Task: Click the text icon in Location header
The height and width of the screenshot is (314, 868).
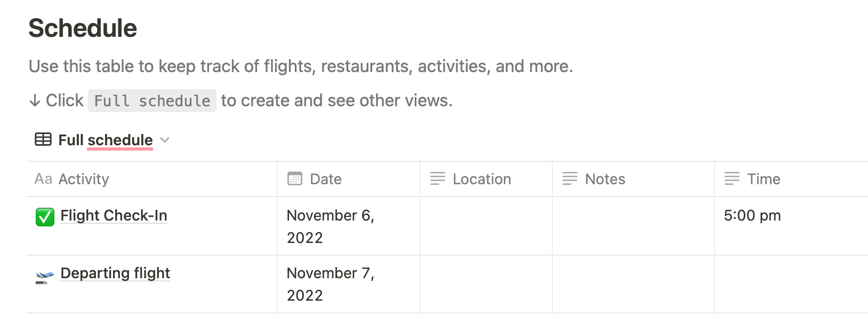Action: pyautogui.click(x=437, y=179)
